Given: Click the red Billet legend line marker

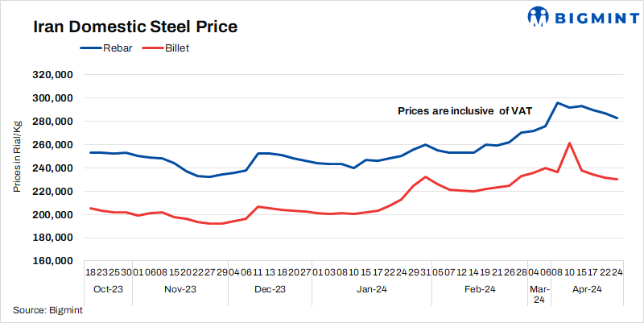Looking at the screenshot, I should pos(152,48).
